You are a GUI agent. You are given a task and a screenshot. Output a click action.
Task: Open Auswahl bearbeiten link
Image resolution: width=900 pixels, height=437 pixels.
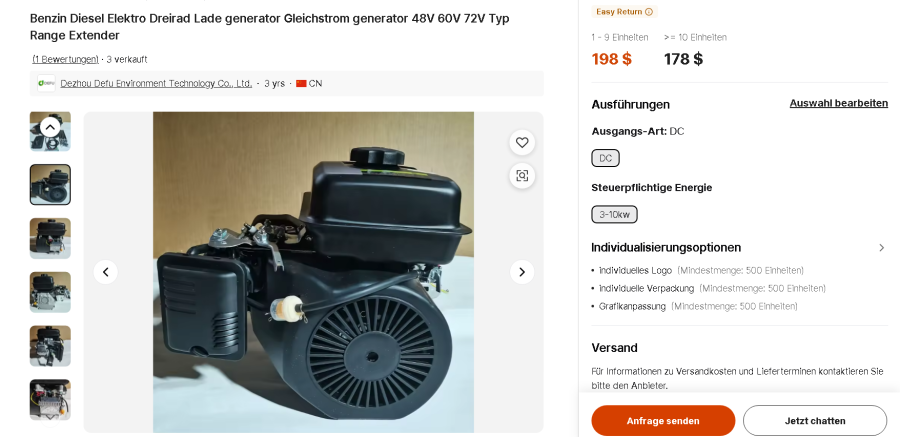tap(839, 103)
